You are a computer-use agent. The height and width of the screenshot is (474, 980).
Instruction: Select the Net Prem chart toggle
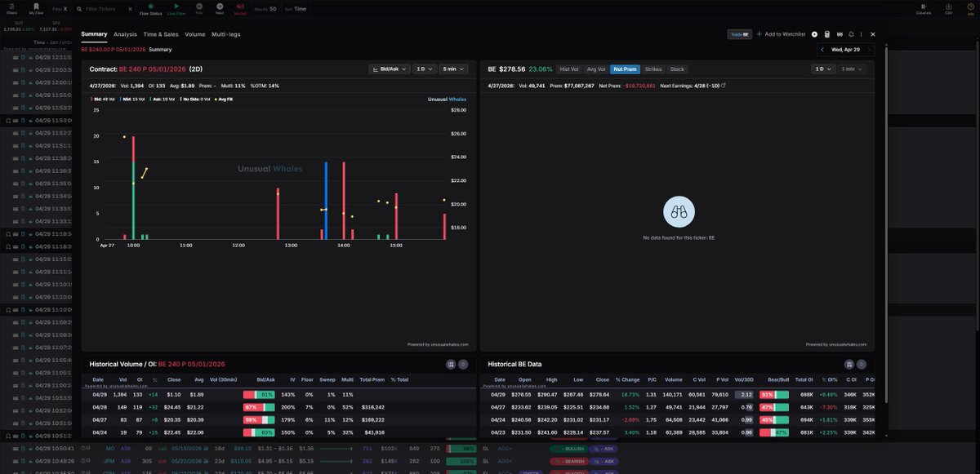626,69
